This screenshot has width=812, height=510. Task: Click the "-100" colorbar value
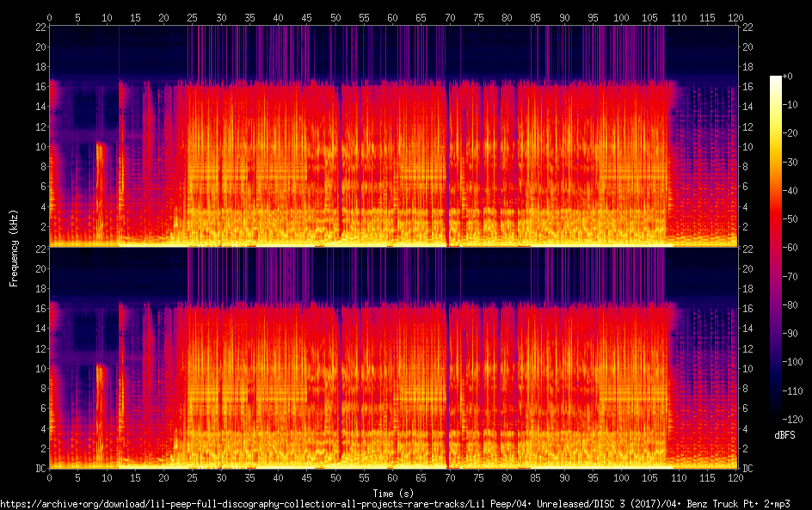coord(792,362)
